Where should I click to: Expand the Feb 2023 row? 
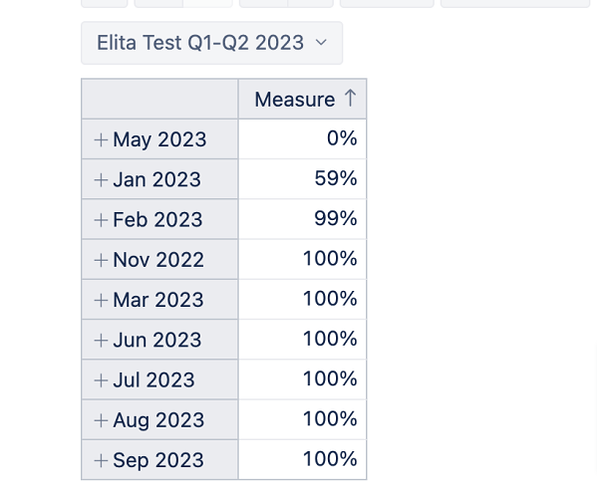pos(101,220)
